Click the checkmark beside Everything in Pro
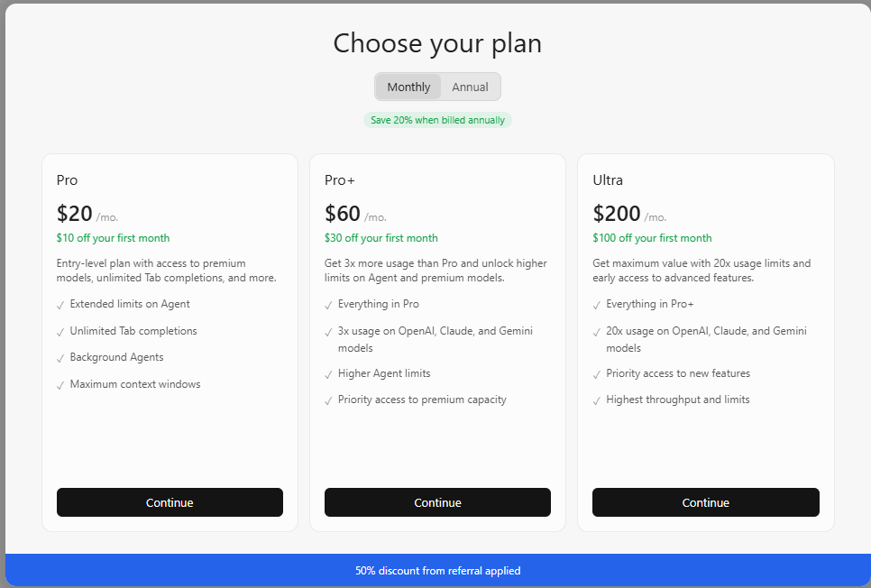Image resolution: width=871 pixels, height=588 pixels. coord(328,305)
